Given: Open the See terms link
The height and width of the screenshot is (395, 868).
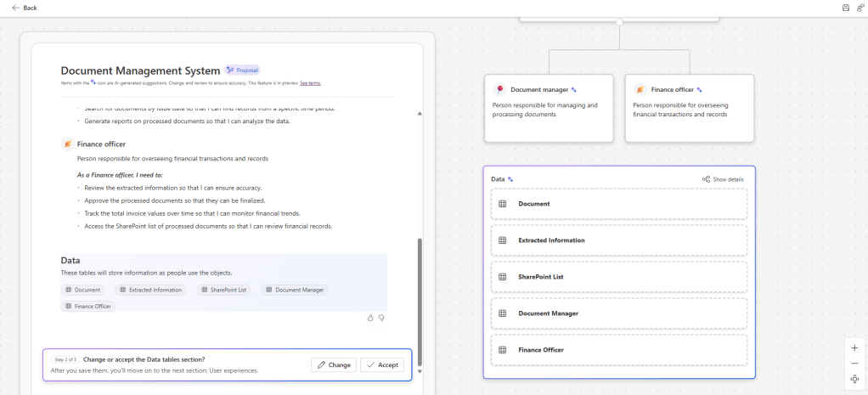Looking at the screenshot, I should tap(310, 83).
